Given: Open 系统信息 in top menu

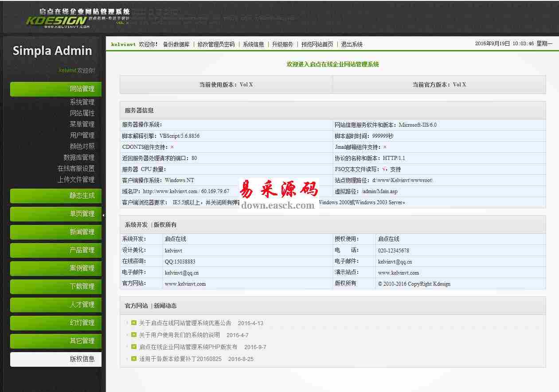Looking at the screenshot, I should tap(253, 44).
